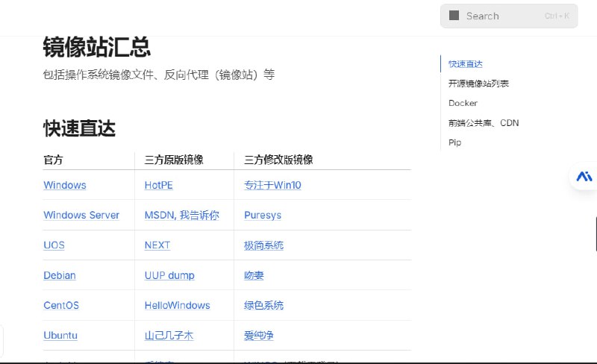597x364 pixels.
Task: Open the MSDN, 我告诉你 link
Action: [x=181, y=215]
